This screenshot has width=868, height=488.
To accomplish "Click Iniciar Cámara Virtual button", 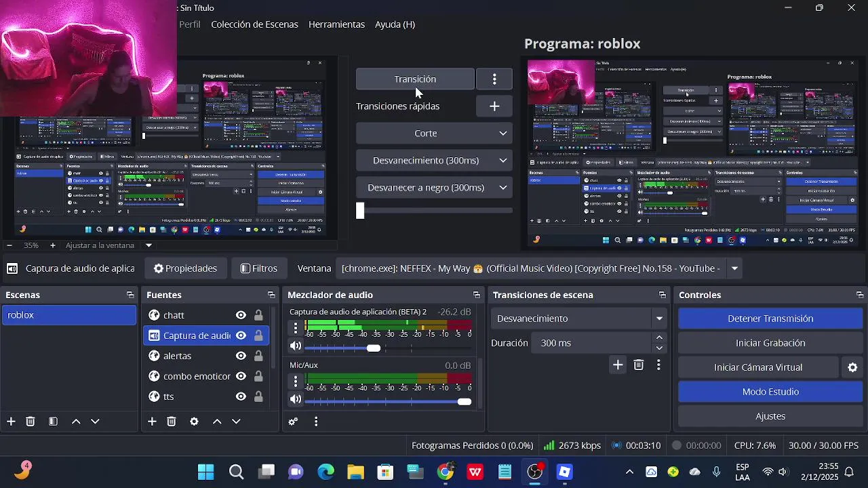I will click(758, 367).
